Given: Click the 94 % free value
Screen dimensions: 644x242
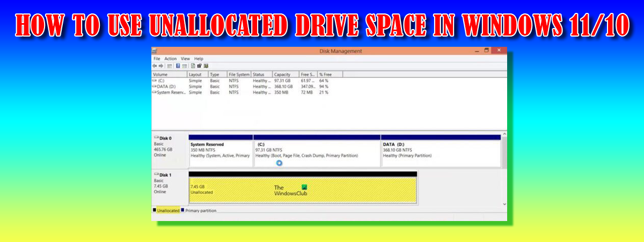Looking at the screenshot, I should click(x=323, y=86).
